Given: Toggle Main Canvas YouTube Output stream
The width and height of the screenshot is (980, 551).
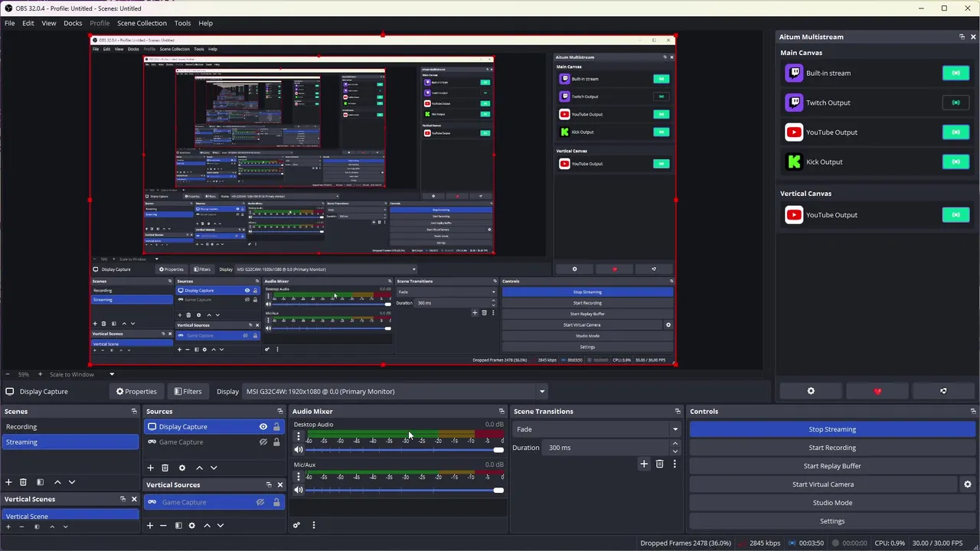Looking at the screenshot, I should pos(955,132).
